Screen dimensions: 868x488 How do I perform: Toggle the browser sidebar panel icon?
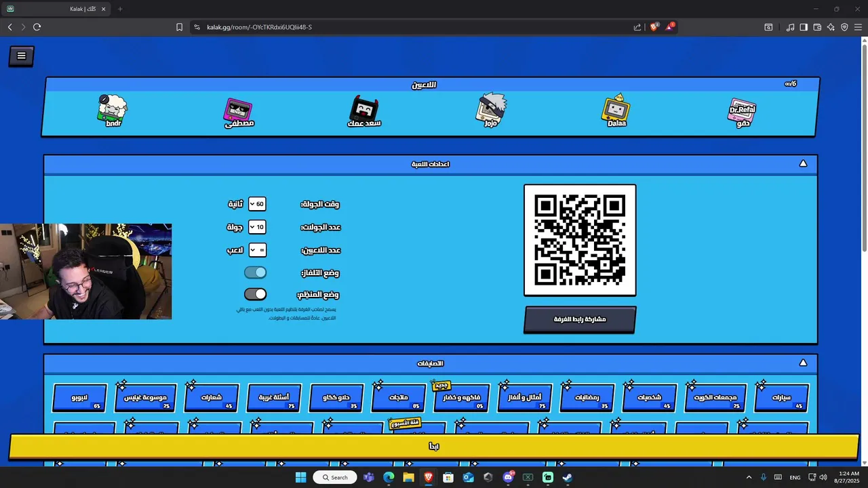point(804,27)
